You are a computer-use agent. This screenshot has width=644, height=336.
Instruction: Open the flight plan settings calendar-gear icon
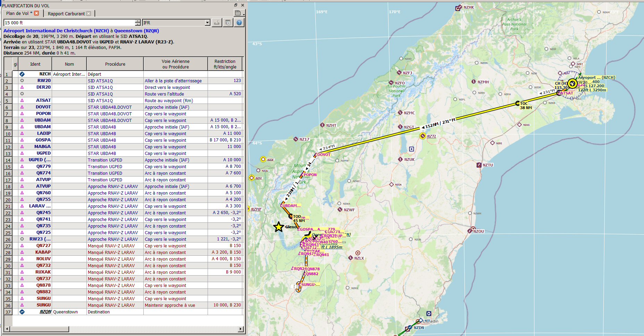click(228, 23)
